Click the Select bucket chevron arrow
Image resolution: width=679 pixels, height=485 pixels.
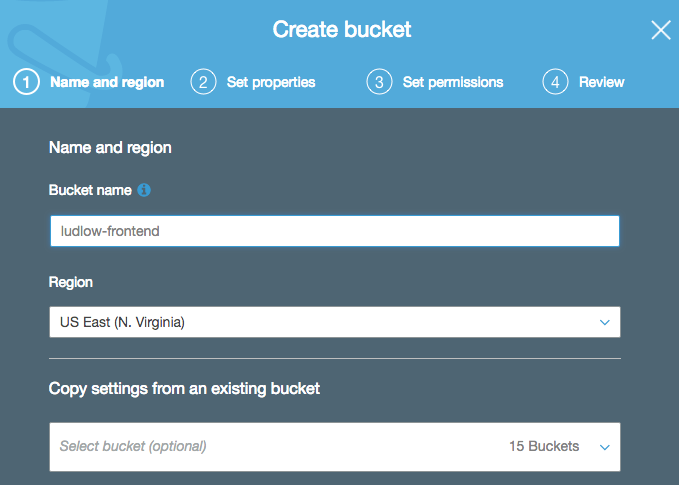pyautogui.click(x=604, y=447)
